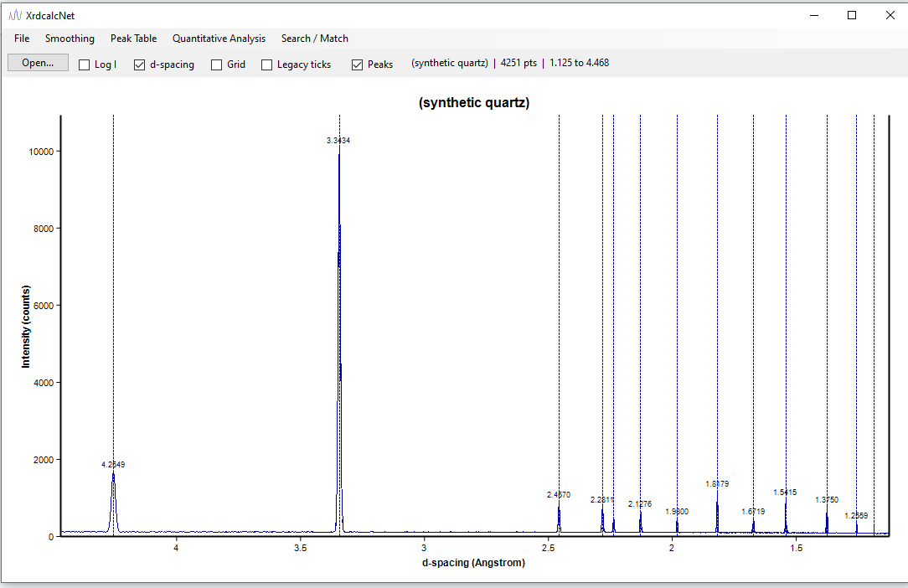Open the Smoothing menu
The image size is (908, 588).
70,39
